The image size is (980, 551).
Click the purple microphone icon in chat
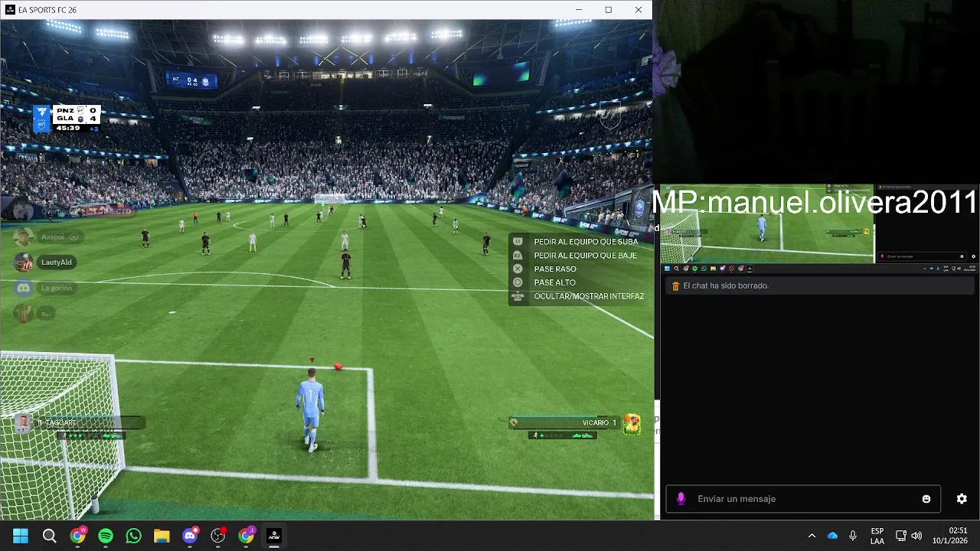[681, 499]
